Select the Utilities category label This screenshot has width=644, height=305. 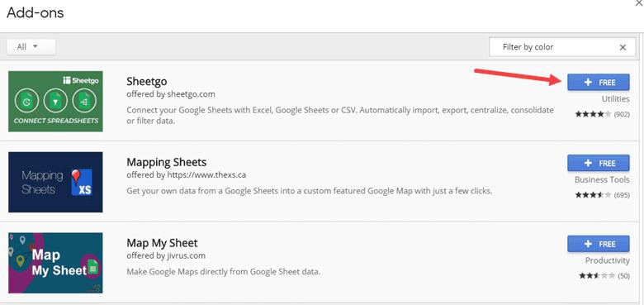615,99
